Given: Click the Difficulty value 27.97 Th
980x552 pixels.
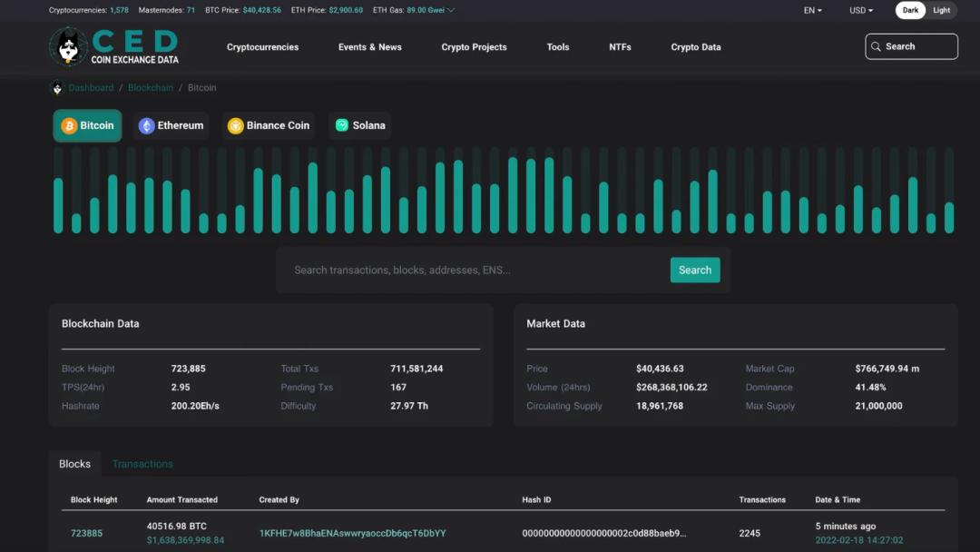Looking at the screenshot, I should pyautogui.click(x=409, y=407).
